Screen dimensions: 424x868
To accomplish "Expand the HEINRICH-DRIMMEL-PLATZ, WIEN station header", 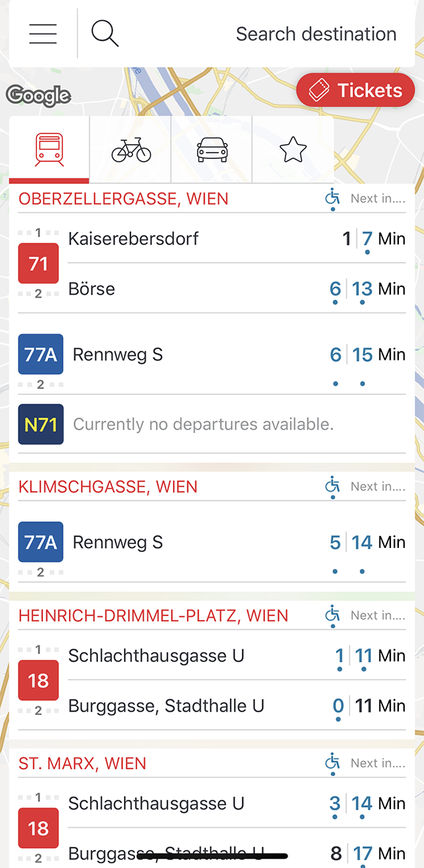I will [x=154, y=616].
